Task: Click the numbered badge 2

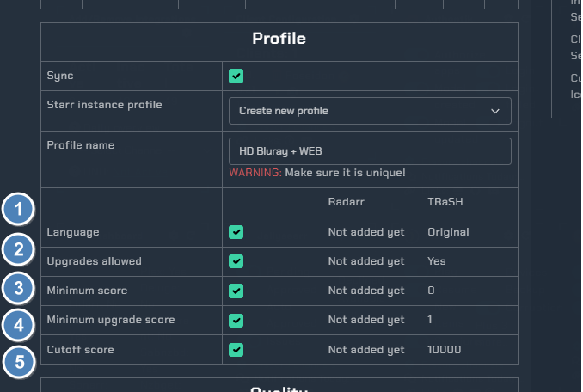Action: [x=18, y=249]
